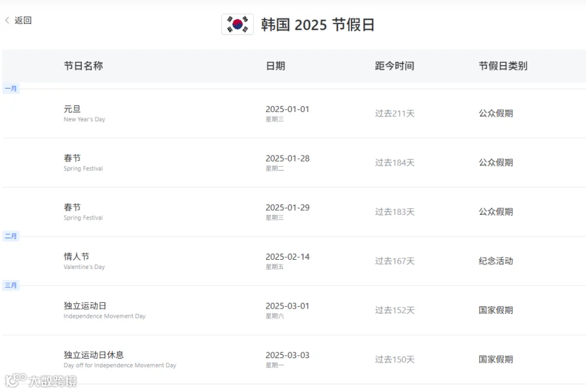Click the back arrow chevron icon
586x392 pixels.
pyautogui.click(x=7, y=20)
